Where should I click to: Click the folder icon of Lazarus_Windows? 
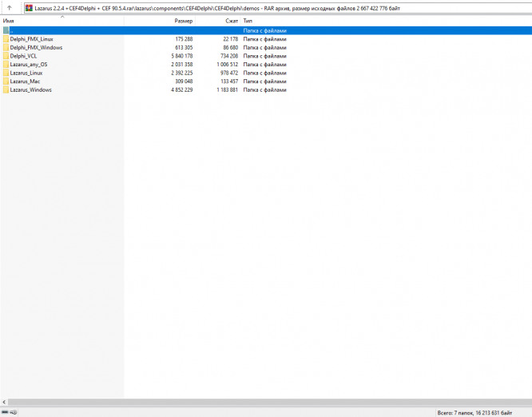pyautogui.click(x=6, y=90)
